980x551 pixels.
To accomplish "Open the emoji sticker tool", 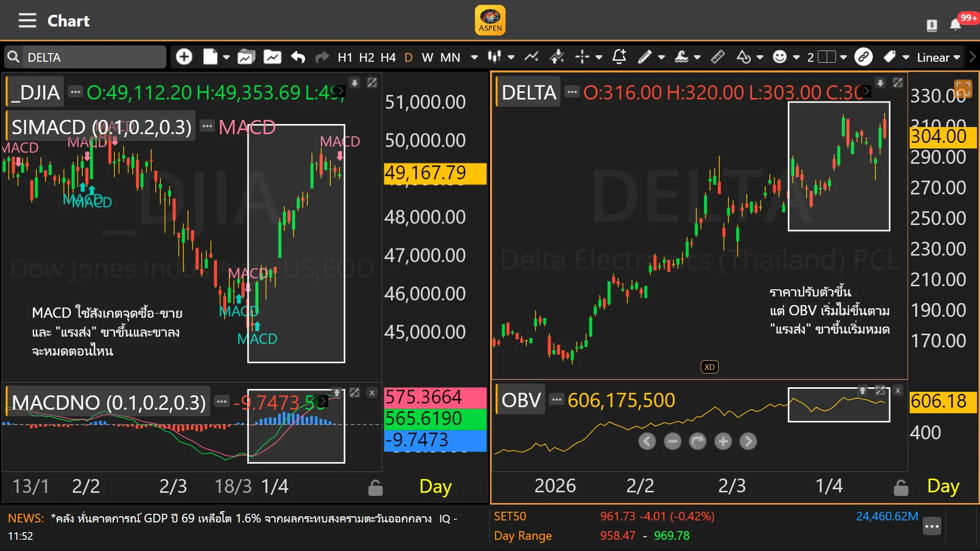I will click(779, 57).
